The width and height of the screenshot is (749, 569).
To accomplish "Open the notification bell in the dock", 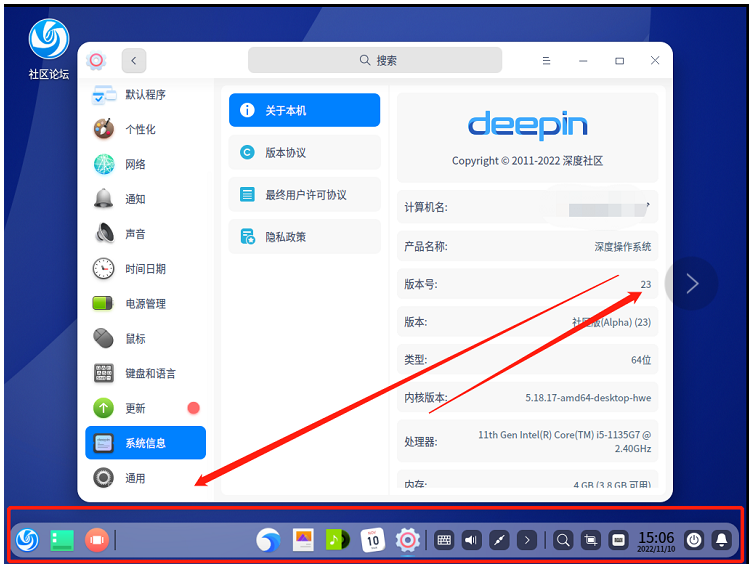I will pyautogui.click(x=721, y=540).
